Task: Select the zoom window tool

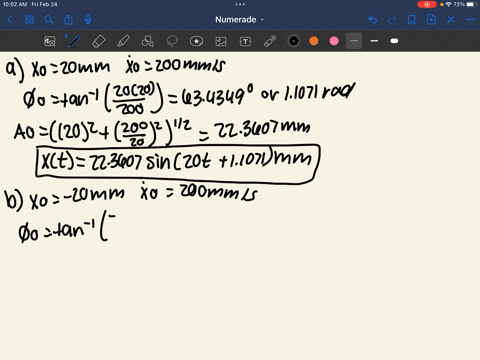Action: [x=50, y=41]
